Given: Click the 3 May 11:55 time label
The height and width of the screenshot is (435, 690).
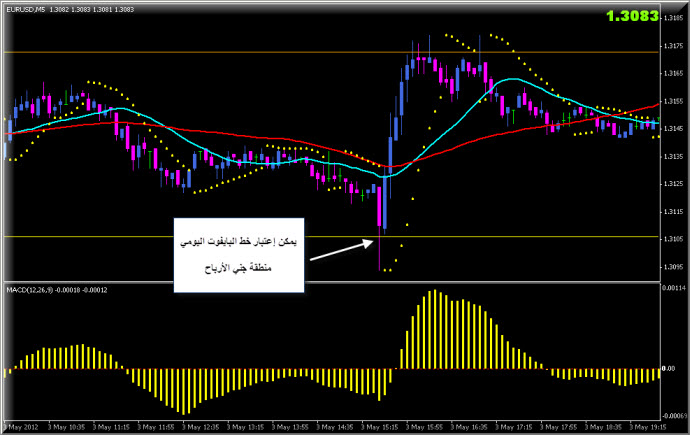Looking at the screenshot, I should (x=156, y=427).
